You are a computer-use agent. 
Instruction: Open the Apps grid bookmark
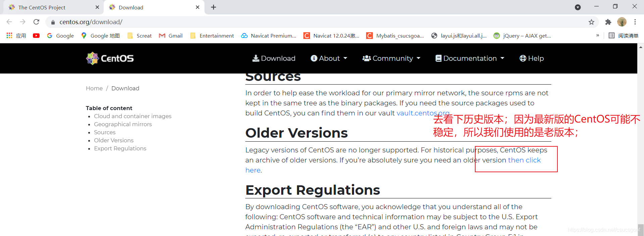(x=16, y=36)
